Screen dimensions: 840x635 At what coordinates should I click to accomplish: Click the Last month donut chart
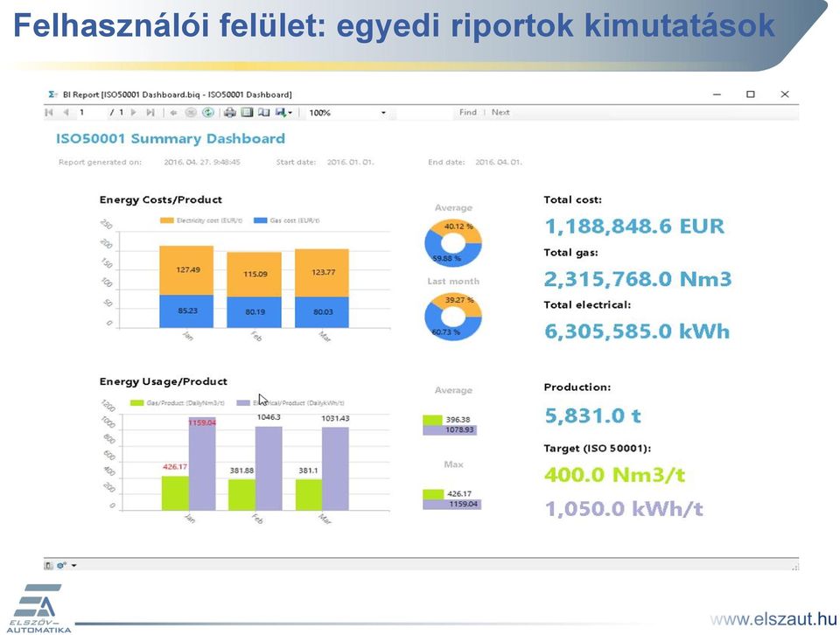453,317
